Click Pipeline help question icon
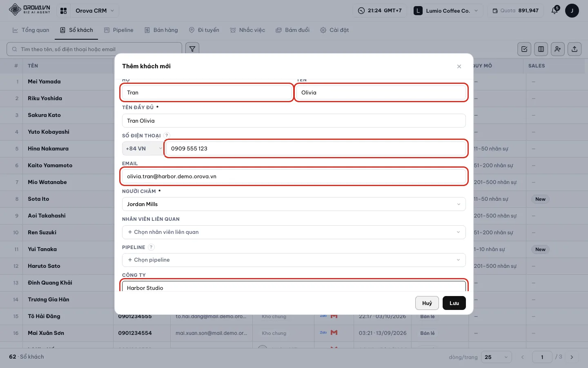This screenshot has height=368, width=588. click(151, 247)
